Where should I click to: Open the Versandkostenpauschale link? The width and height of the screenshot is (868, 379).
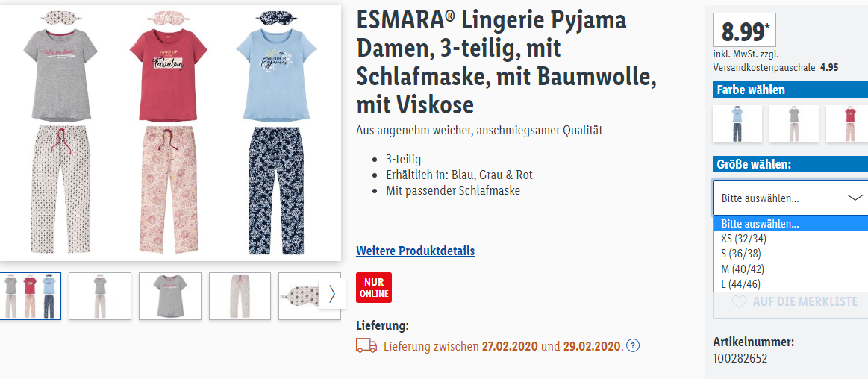pyautogui.click(x=764, y=67)
